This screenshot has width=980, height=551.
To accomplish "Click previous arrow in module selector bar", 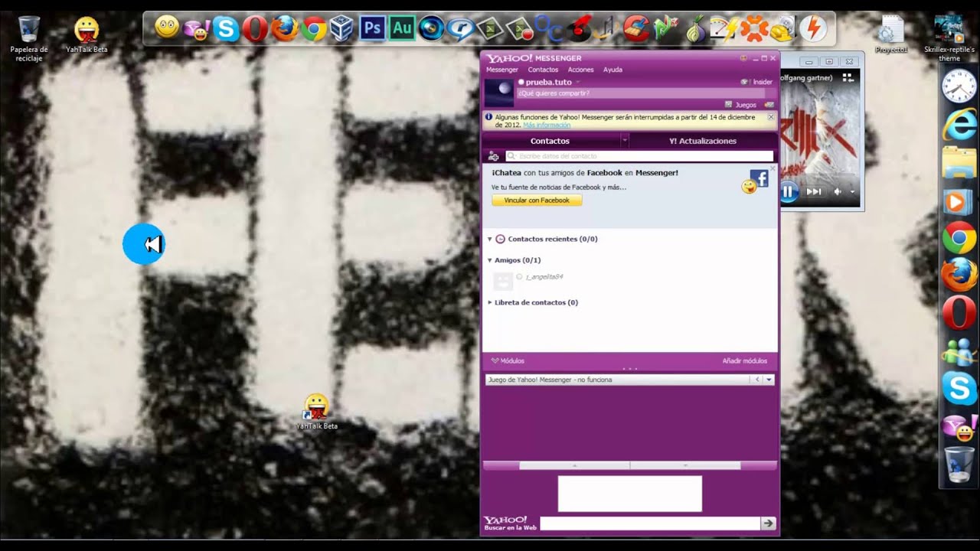I will [x=757, y=380].
